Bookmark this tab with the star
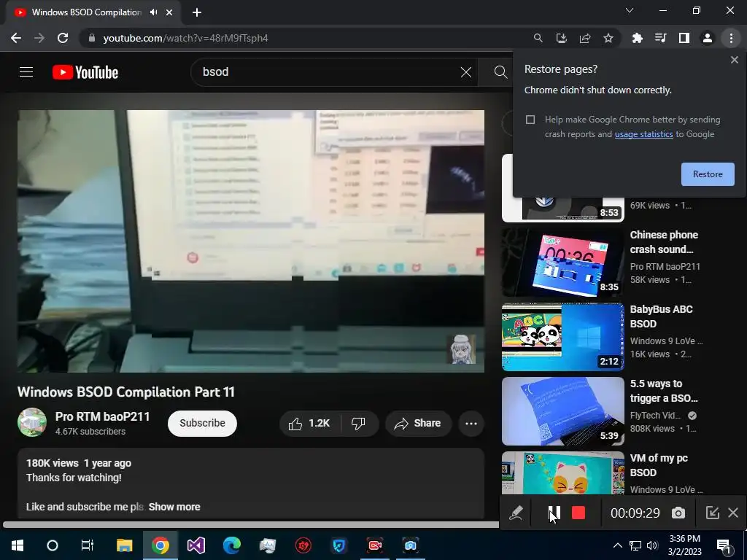 (608, 38)
